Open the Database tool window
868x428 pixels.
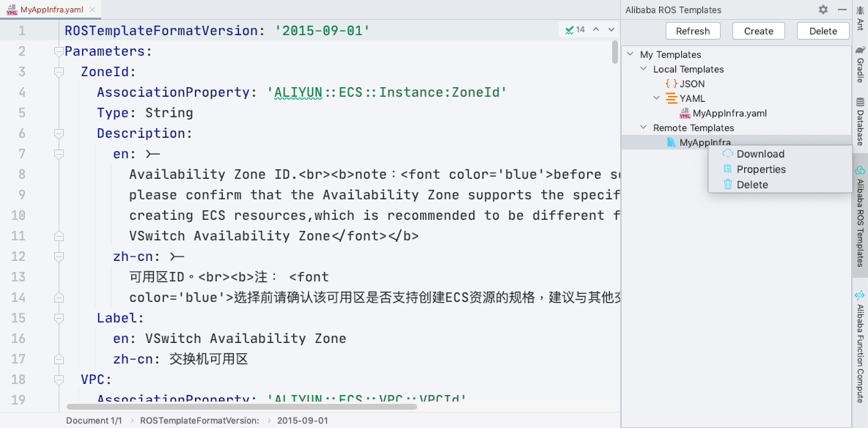[x=860, y=121]
